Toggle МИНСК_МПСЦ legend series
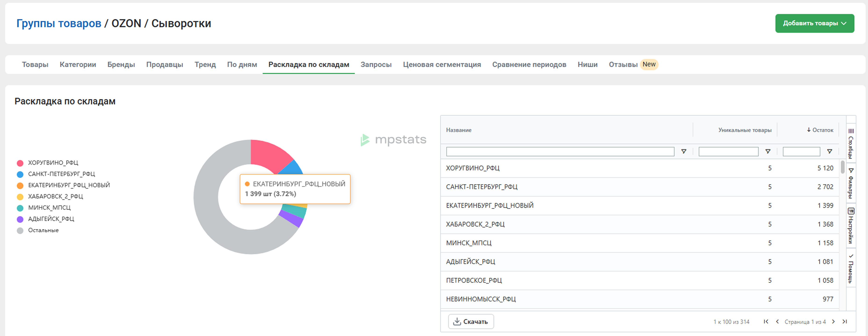This screenshot has height=336, width=868. (49, 208)
